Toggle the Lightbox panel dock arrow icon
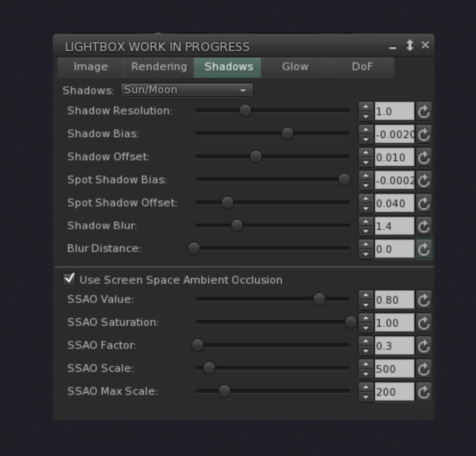The image size is (476, 456). click(x=410, y=46)
